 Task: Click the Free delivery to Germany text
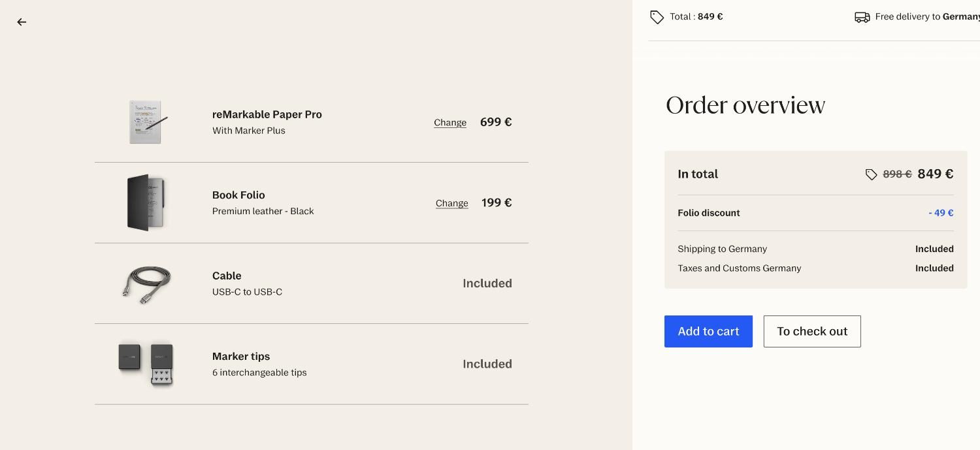tap(928, 17)
